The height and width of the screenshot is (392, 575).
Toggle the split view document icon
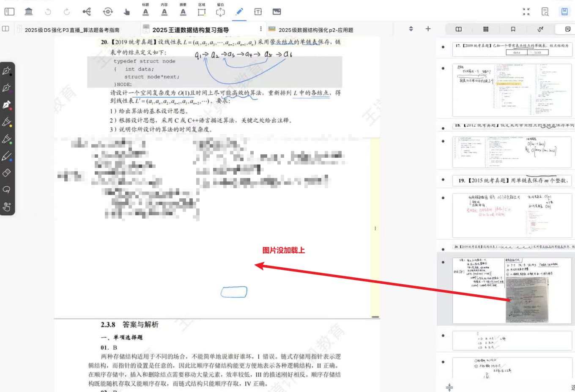[x=458, y=29]
